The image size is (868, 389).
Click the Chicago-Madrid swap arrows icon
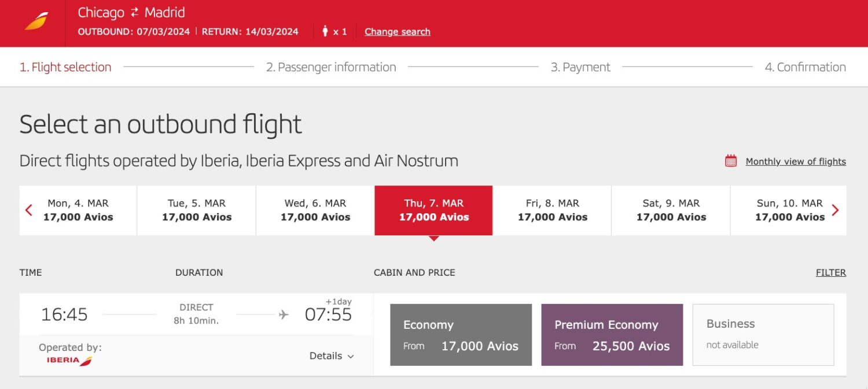pos(135,13)
